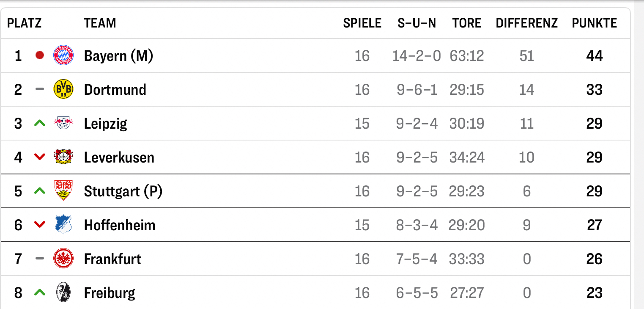Image resolution: width=644 pixels, height=309 pixels.
Task: Click the red dot next to Bayern
Action: click(x=40, y=55)
